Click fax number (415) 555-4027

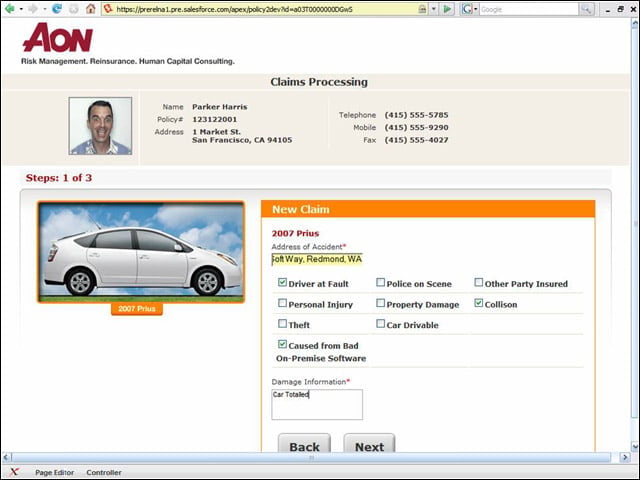(x=416, y=140)
